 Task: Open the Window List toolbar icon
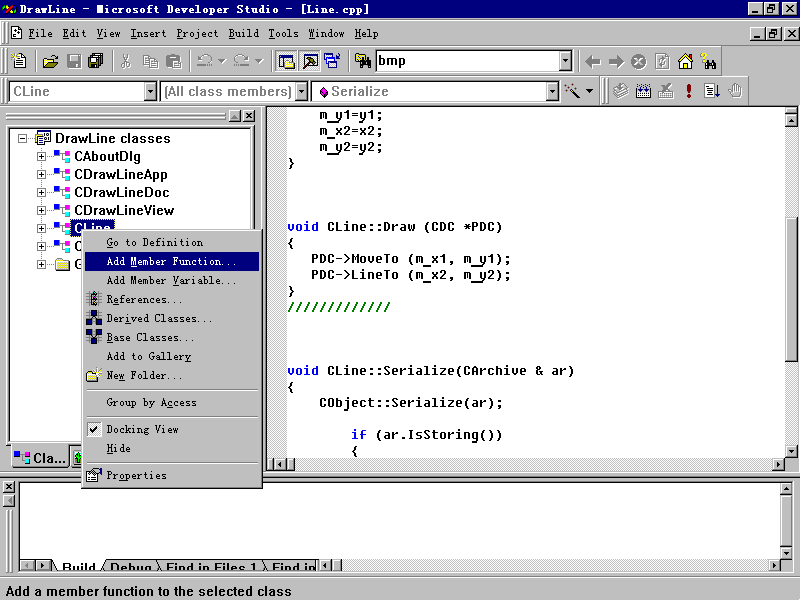point(333,61)
